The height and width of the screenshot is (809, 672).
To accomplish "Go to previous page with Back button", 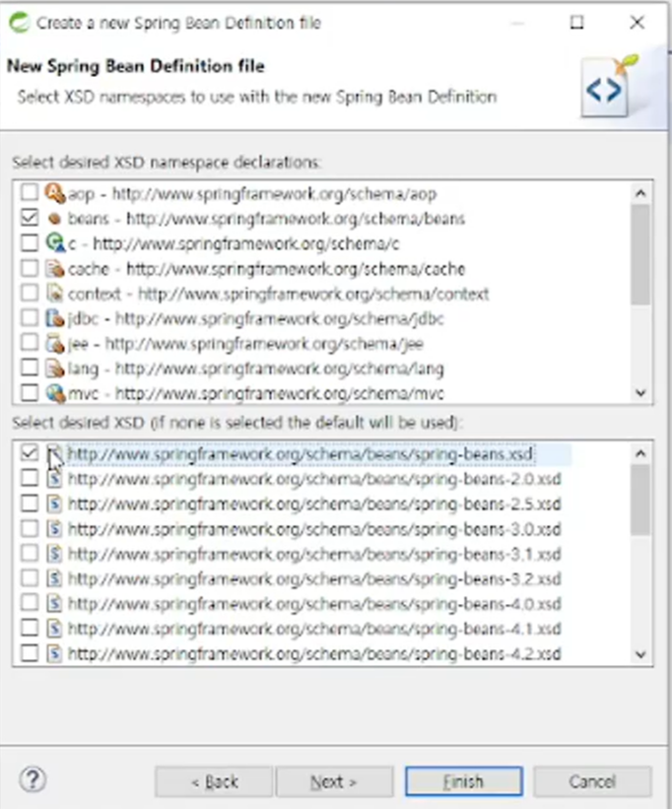I will [x=214, y=781].
